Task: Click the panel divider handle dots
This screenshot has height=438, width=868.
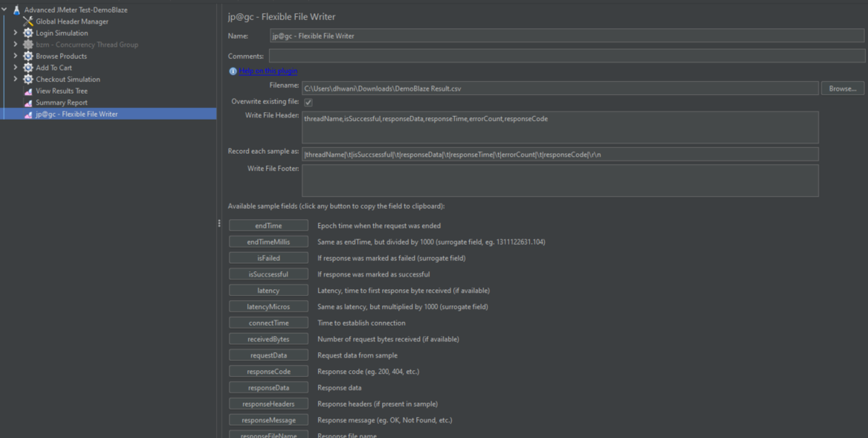Action: point(219,223)
